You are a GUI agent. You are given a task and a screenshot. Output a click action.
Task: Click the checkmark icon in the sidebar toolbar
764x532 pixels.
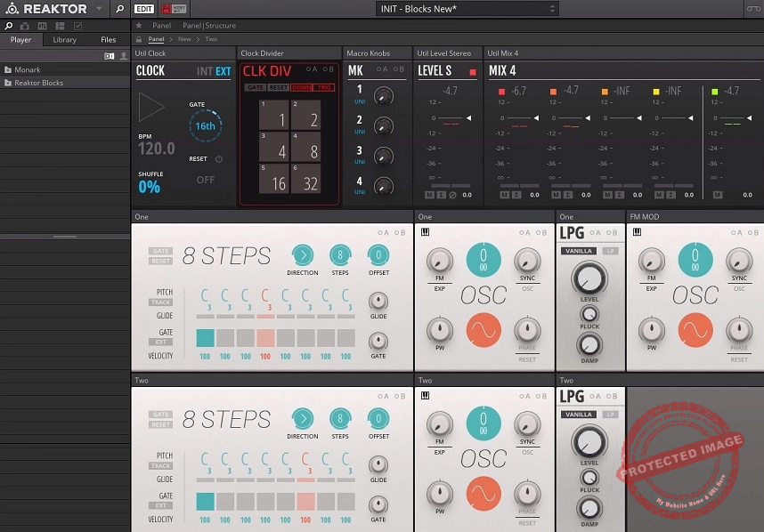[x=78, y=26]
